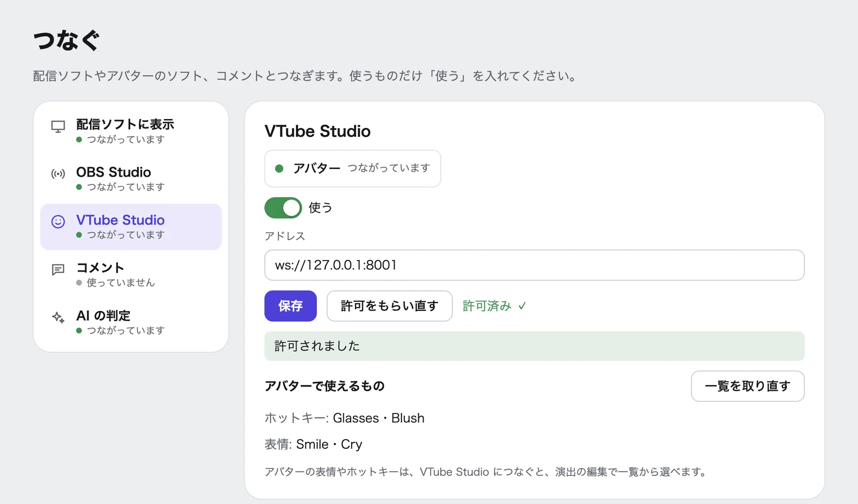Click the ws://127.0.0.1:8001 address field
Image resolution: width=858 pixels, height=504 pixels.
coord(534,265)
